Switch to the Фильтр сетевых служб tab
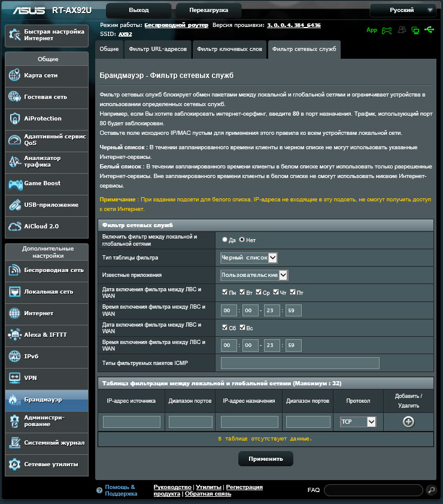 pos(304,49)
